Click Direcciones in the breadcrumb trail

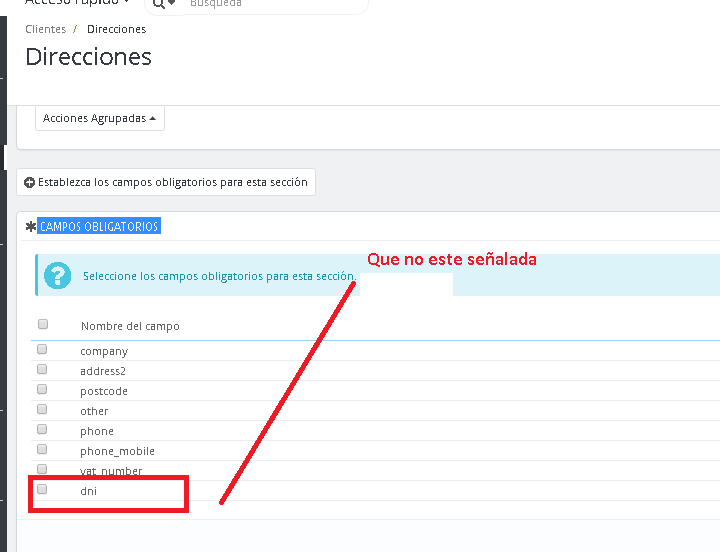[116, 29]
